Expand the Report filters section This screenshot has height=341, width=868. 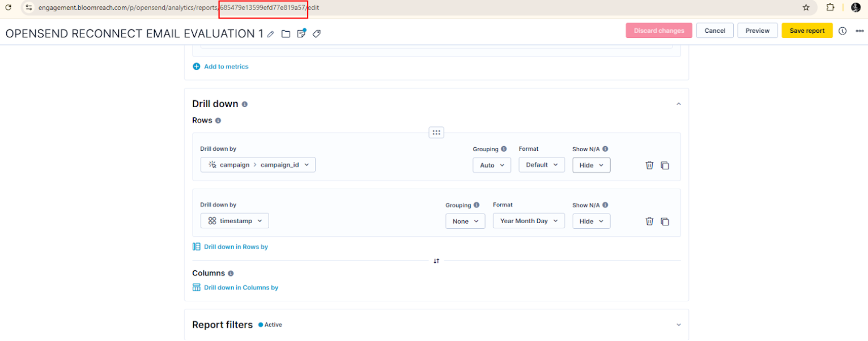click(679, 325)
